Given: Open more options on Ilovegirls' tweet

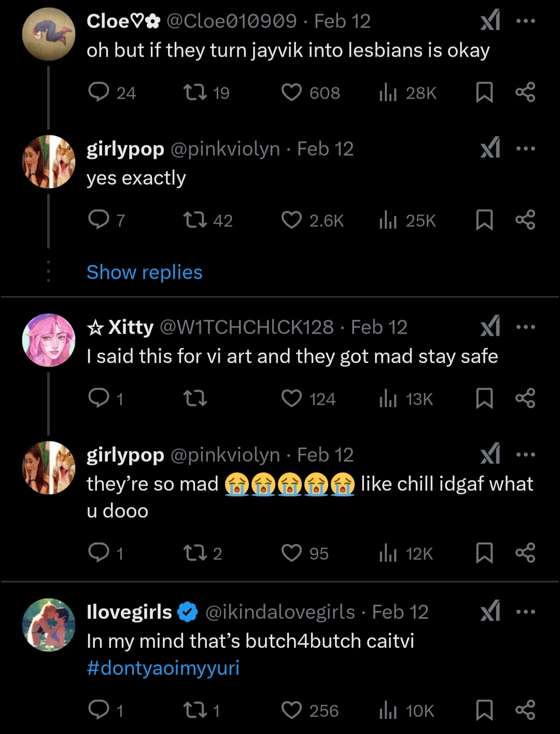Looking at the screenshot, I should pos(525,612).
